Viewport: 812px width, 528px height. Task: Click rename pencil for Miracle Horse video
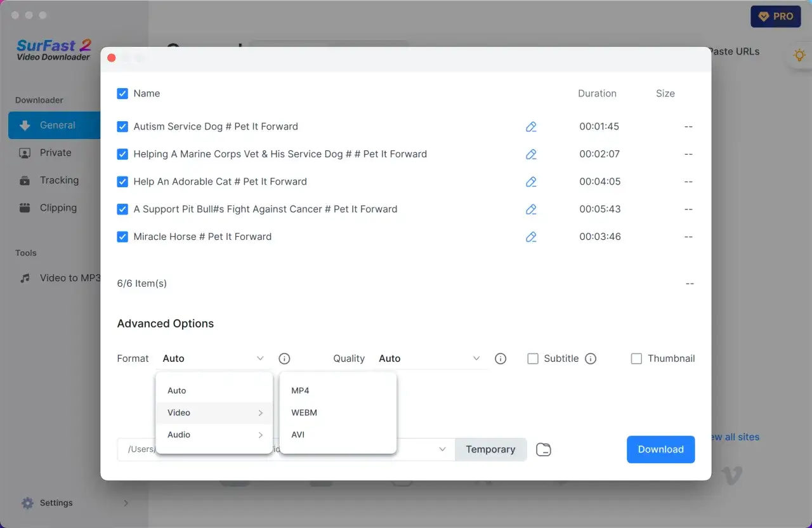tap(531, 237)
